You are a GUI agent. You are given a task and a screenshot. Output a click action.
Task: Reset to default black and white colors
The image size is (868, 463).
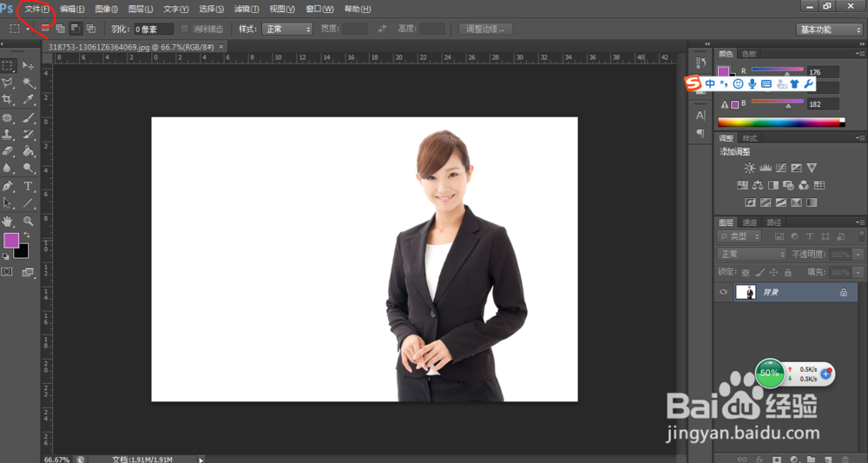5,256
